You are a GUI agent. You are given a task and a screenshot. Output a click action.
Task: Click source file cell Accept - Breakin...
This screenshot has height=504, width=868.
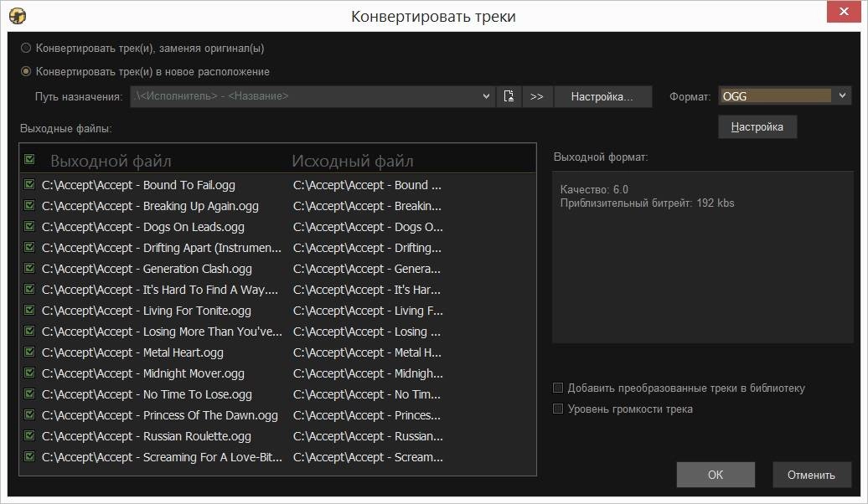tap(367, 206)
